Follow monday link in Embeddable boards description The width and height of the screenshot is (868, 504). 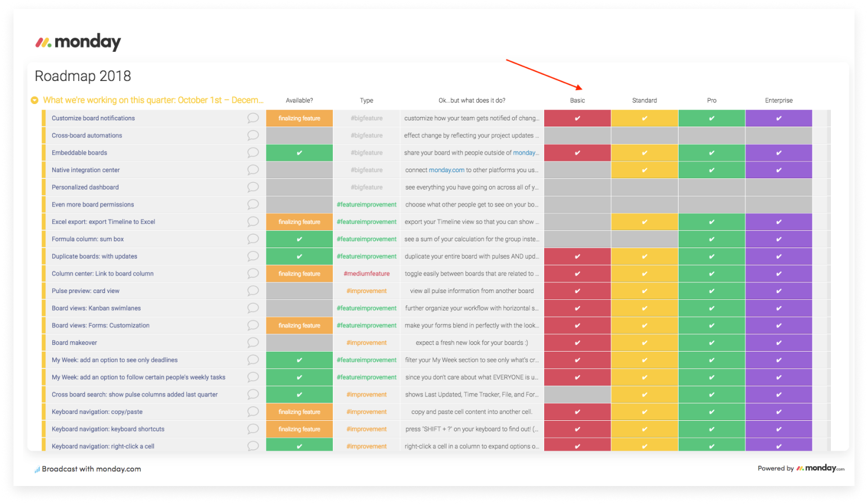click(x=526, y=152)
